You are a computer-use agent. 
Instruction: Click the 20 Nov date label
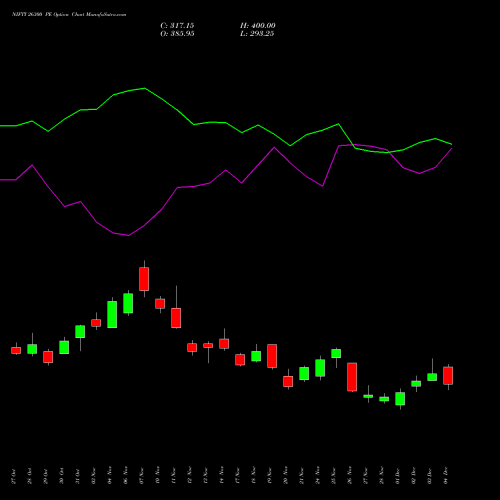click(286, 476)
